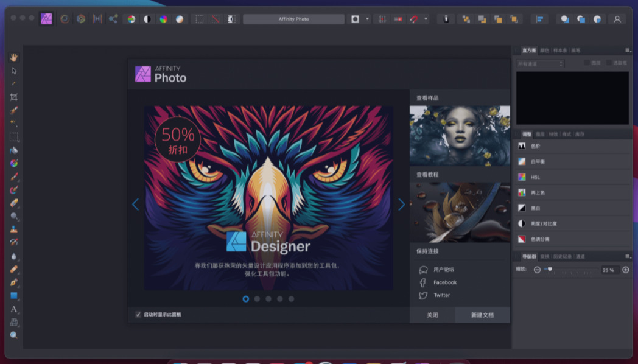The width and height of the screenshot is (638, 364).
Task: Open the histogram panel options menu
Action: (x=628, y=50)
